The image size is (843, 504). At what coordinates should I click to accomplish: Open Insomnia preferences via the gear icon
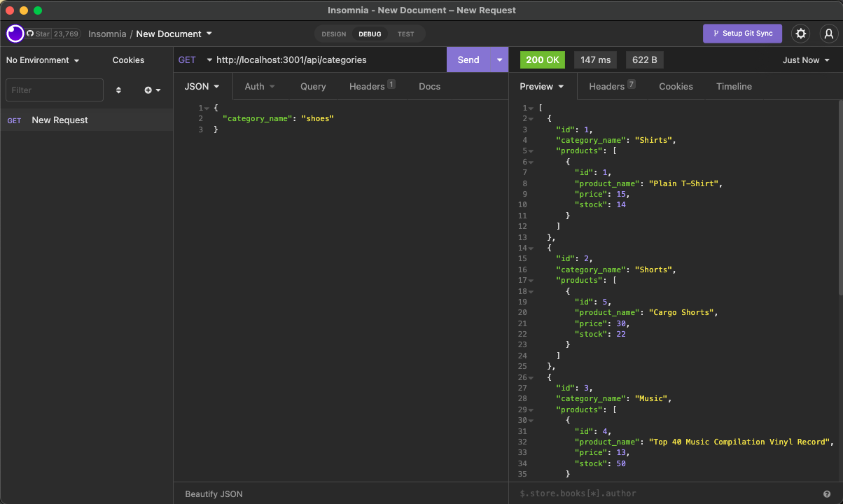(800, 34)
